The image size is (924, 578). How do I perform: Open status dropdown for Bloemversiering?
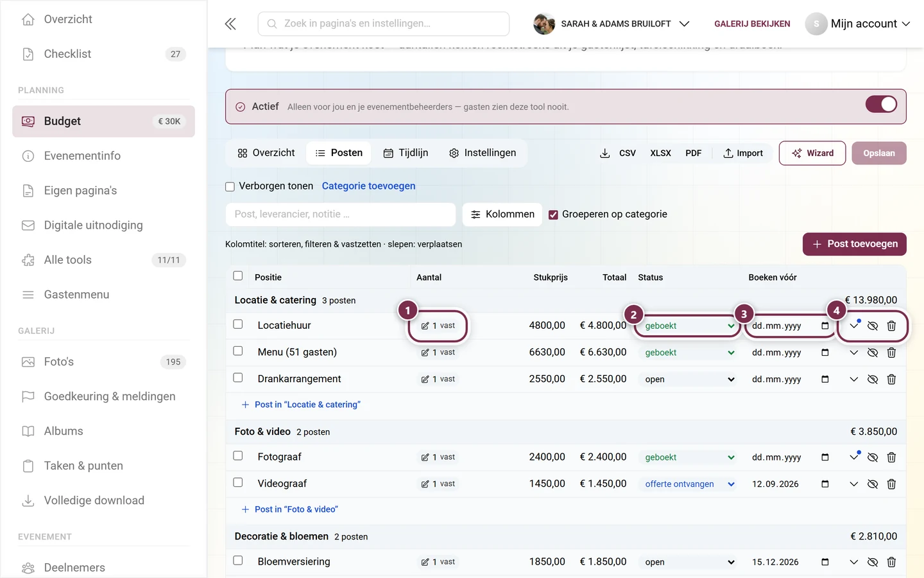(x=689, y=562)
